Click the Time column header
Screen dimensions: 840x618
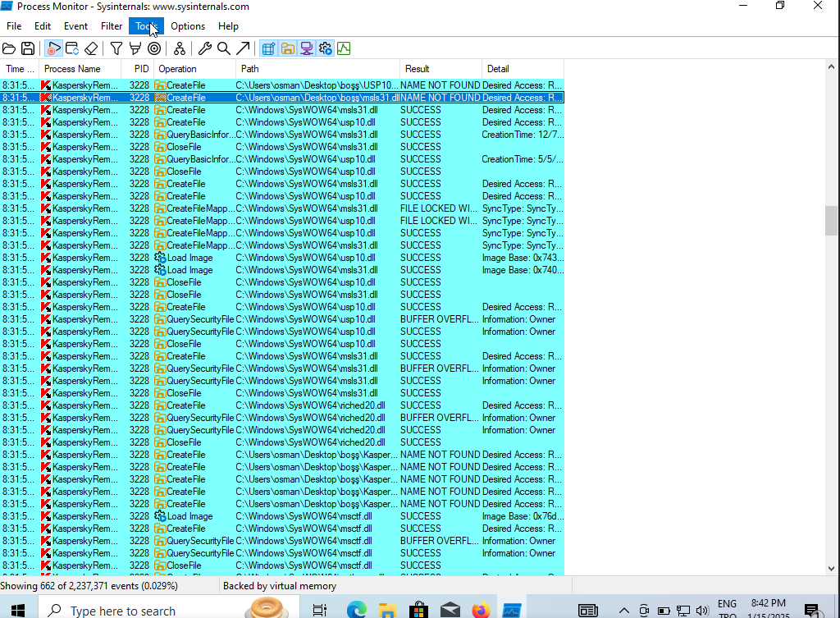(20, 69)
